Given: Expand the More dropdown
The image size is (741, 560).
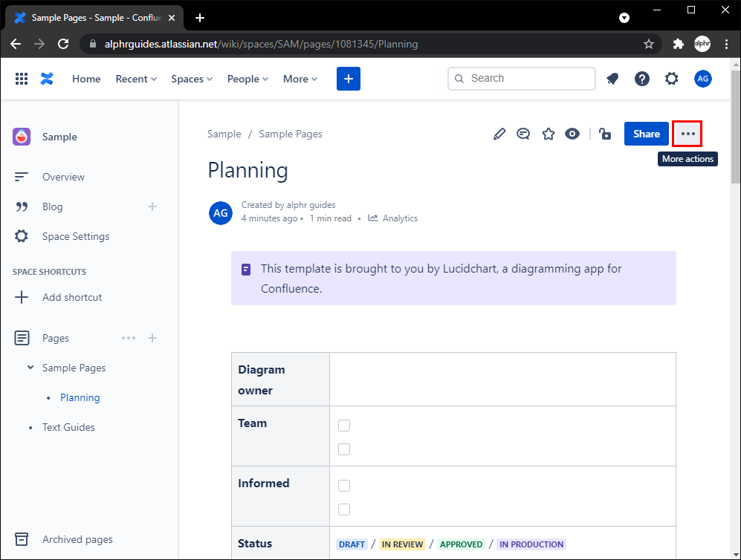Looking at the screenshot, I should tap(300, 79).
